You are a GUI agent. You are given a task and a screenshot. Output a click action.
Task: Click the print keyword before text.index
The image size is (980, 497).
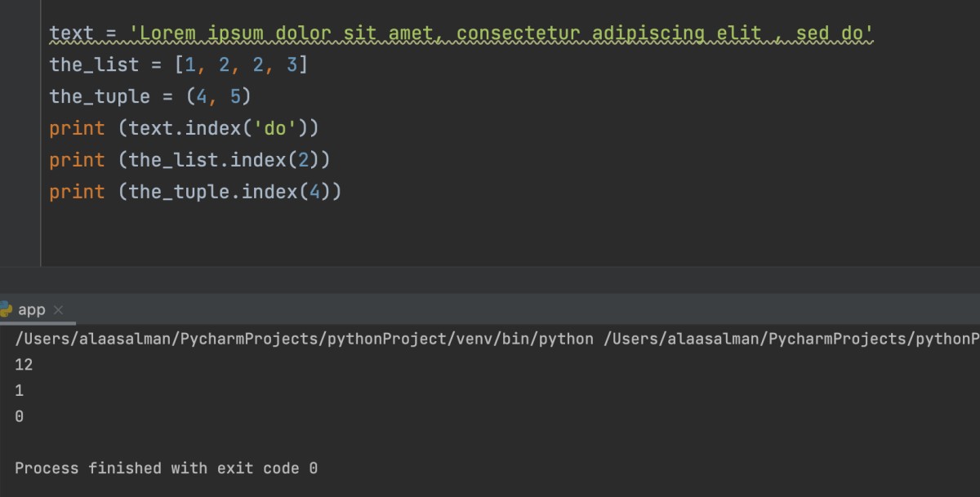[x=77, y=128]
